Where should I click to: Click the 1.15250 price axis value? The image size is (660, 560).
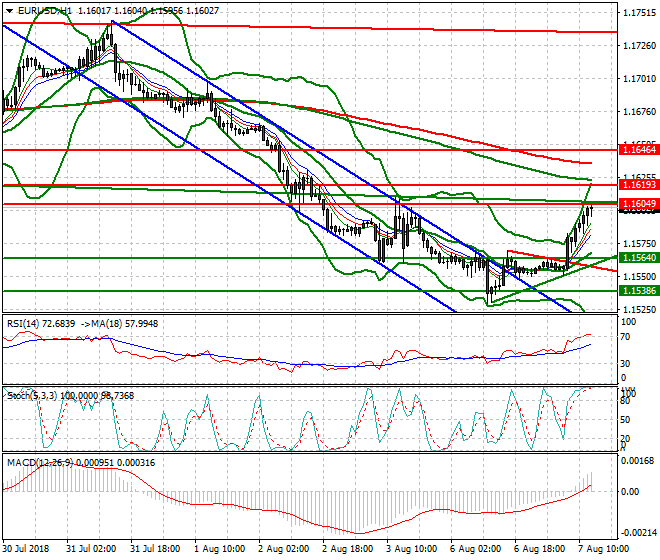(x=639, y=309)
